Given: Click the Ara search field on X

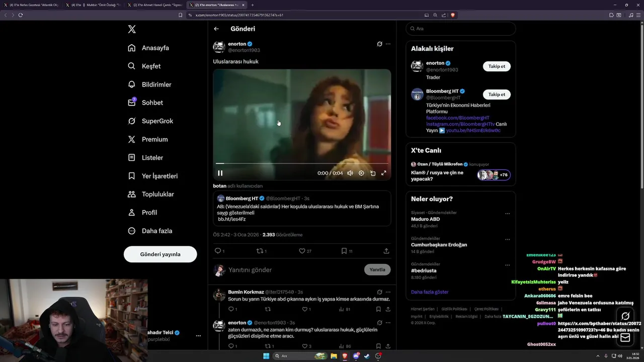Looking at the screenshot, I should [x=460, y=29].
